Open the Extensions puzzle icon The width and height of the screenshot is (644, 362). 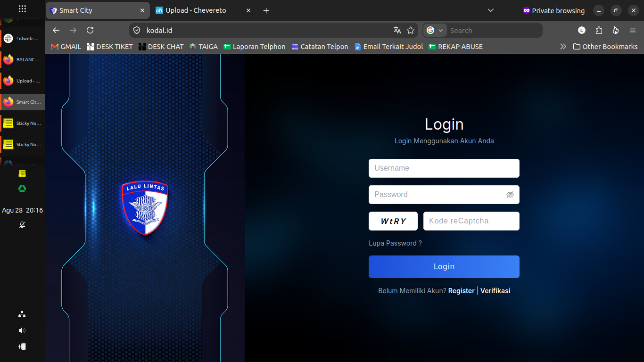pyautogui.click(x=599, y=30)
